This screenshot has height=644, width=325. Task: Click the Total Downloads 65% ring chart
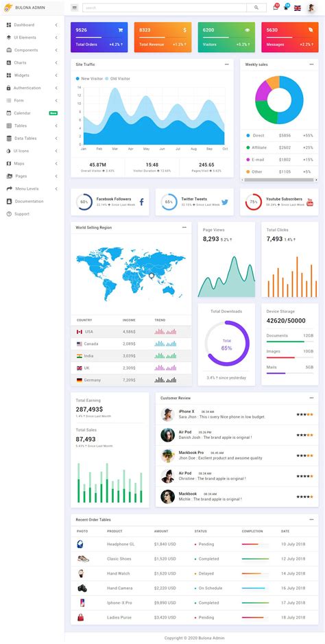coord(227,344)
